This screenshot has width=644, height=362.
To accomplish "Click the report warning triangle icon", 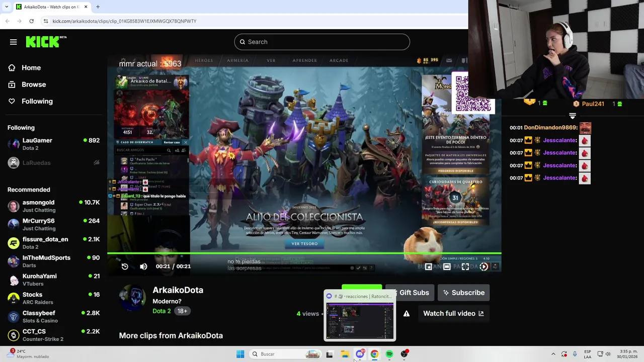I will point(406,314).
